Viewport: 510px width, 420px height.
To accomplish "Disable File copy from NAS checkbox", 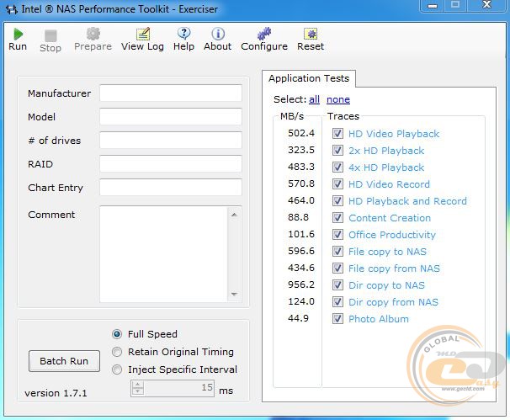I will (x=337, y=268).
